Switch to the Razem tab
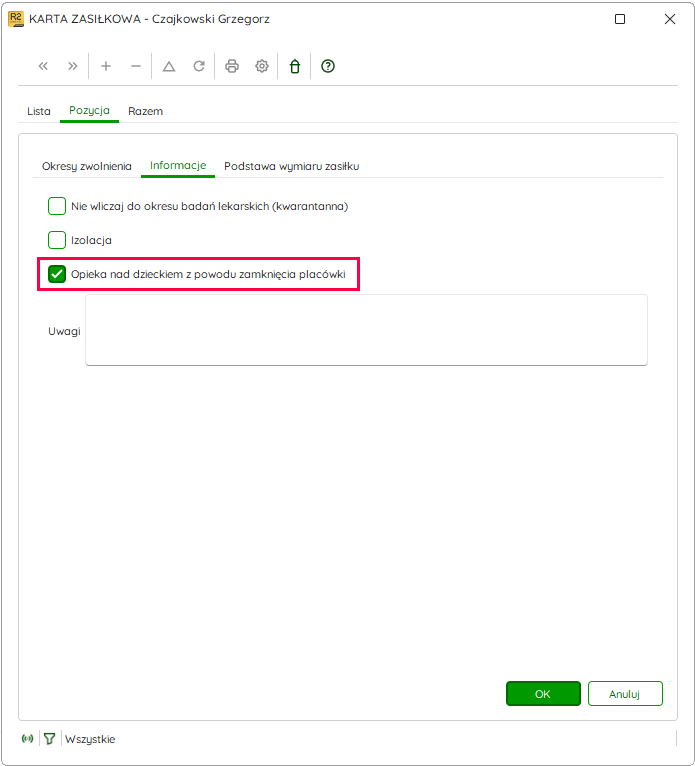Viewport: 695px width, 766px height. point(146,111)
